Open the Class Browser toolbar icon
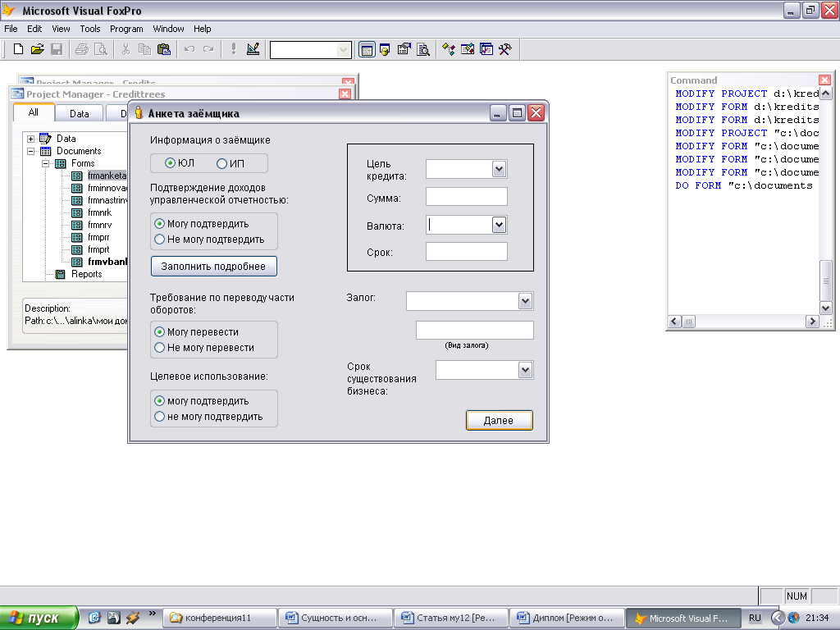Screen dimensions: 840x630 [x=449, y=50]
